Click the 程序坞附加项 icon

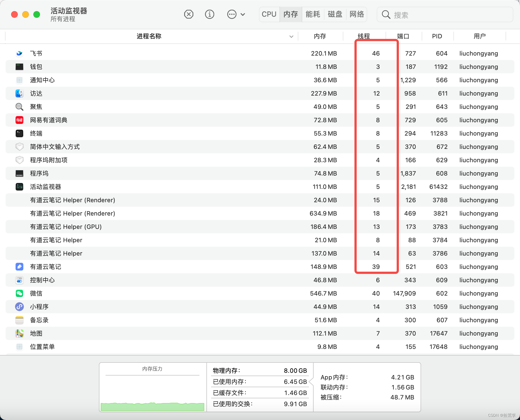19,160
